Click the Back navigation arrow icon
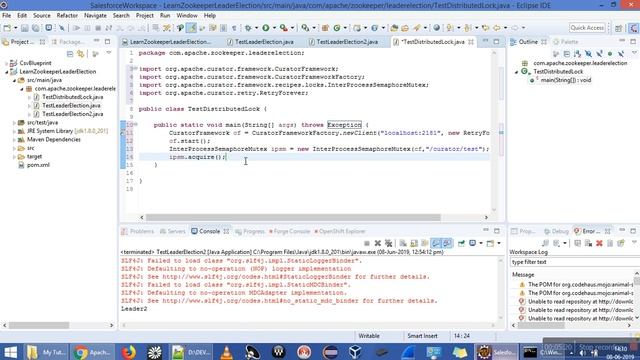This screenshot has height=360, width=640. click(497, 28)
